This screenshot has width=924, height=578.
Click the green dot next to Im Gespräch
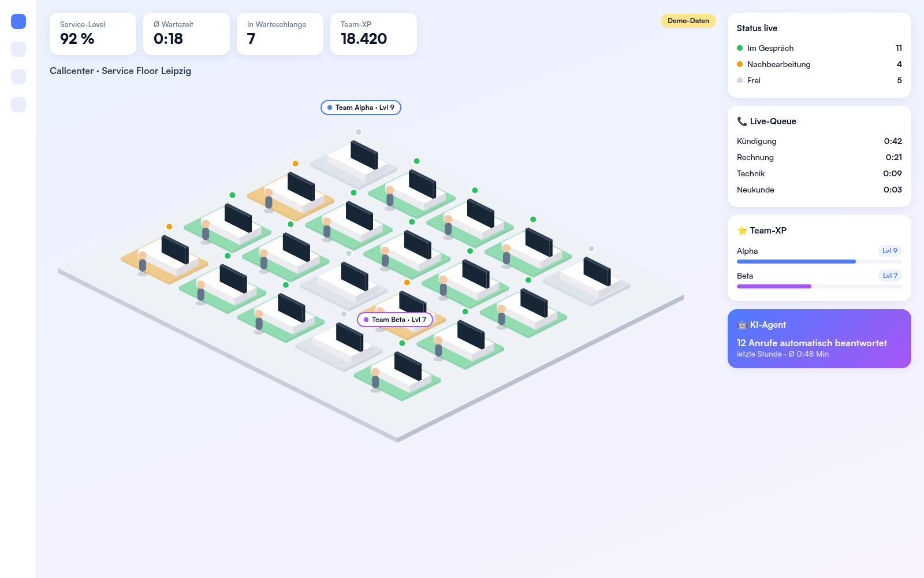740,48
